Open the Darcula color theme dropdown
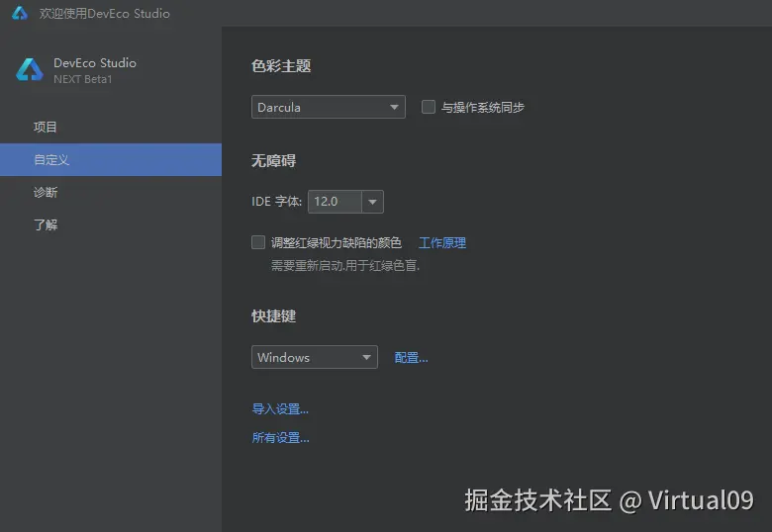 [329, 107]
